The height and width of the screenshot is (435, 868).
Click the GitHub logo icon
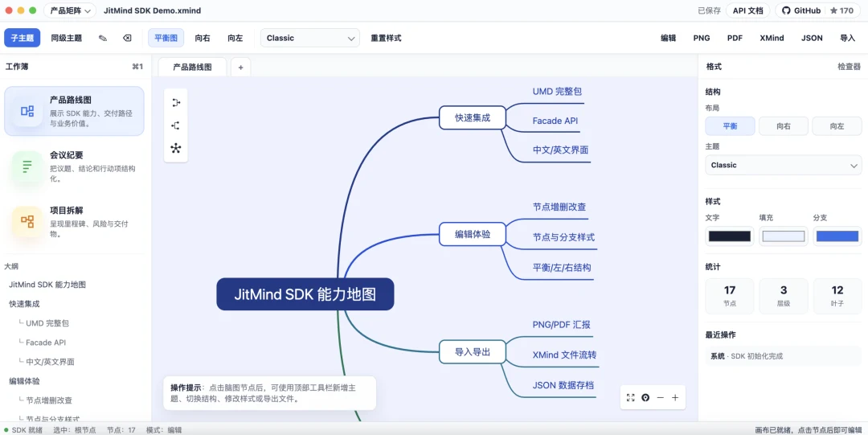(787, 10)
